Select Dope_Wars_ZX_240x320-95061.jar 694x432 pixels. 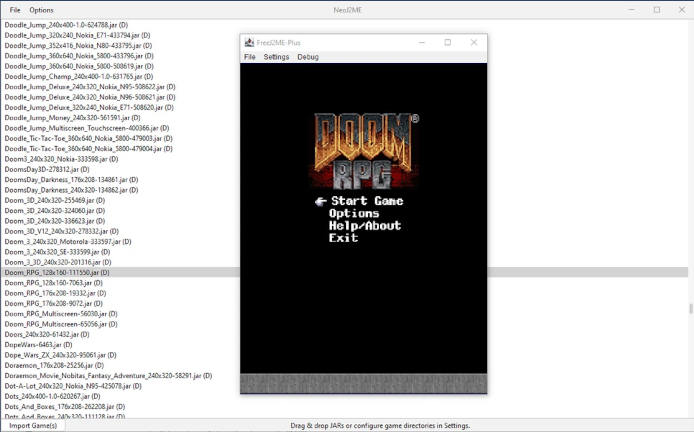[60, 355]
